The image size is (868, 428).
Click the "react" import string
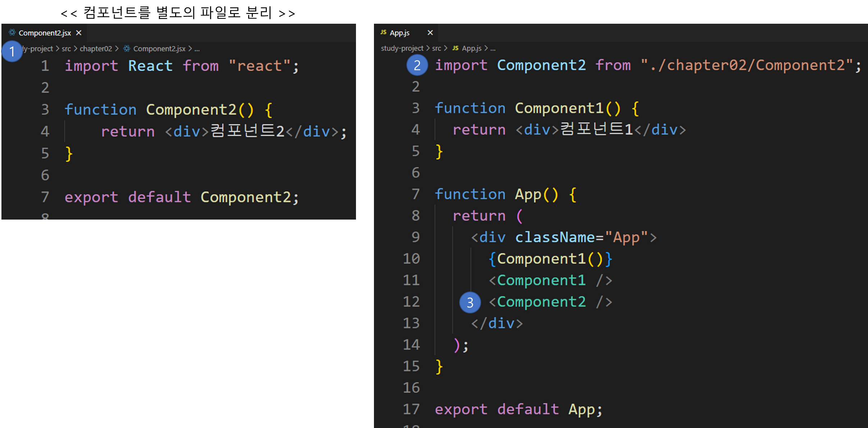coord(259,66)
